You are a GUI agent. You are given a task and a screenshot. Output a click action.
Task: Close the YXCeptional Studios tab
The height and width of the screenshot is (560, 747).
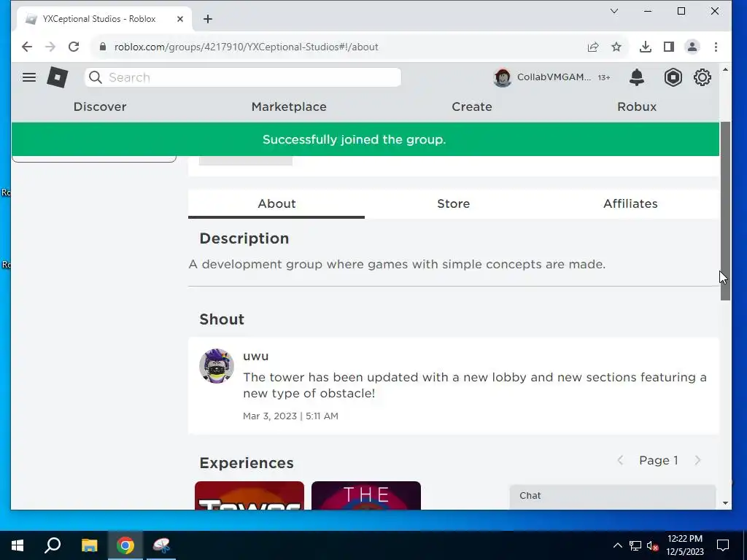click(180, 19)
